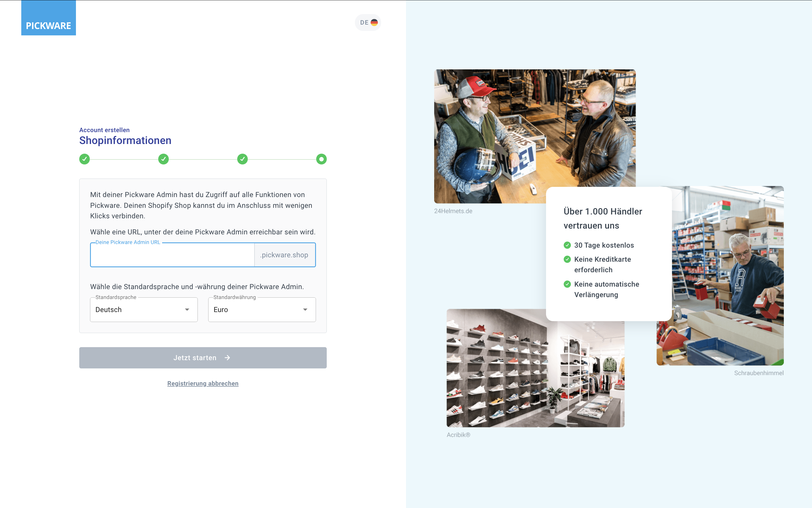Click checkmark beside Keine Kreditkarte erforderlich
Screen dimensions: 812x508
567,259
